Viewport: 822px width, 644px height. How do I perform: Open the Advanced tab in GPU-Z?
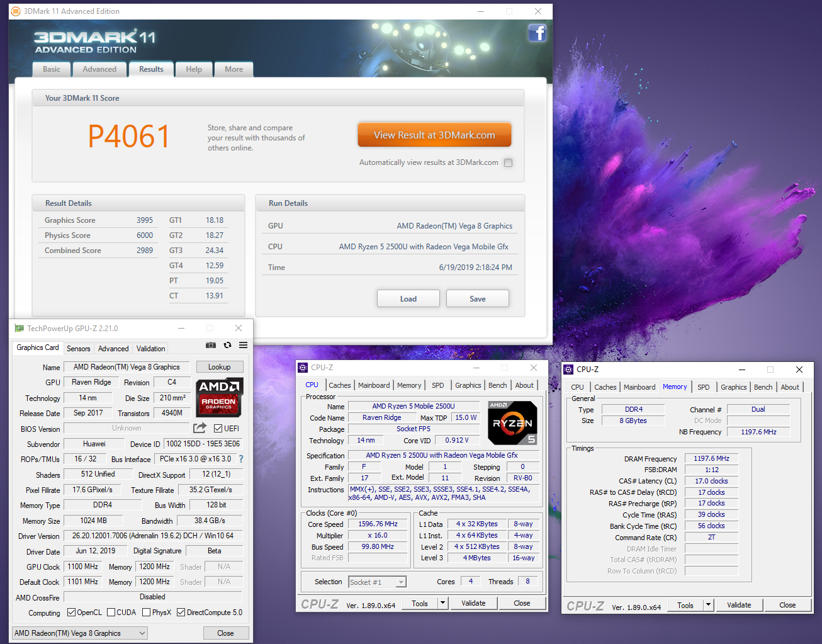113,349
